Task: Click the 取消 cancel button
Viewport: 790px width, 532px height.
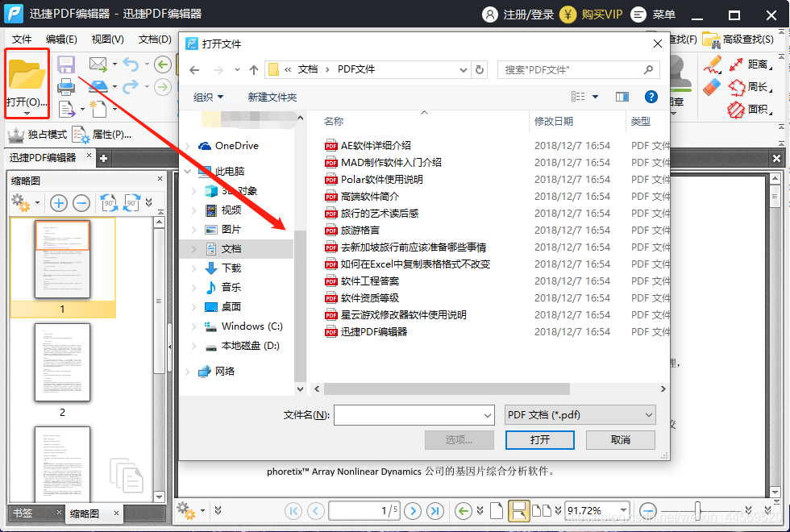Action: pos(620,440)
